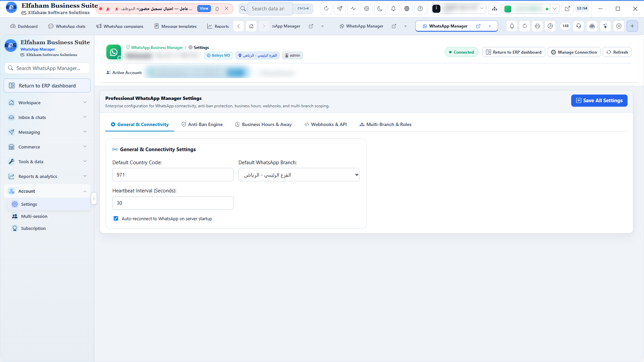This screenshot has width=644, height=362.
Task: Expand the Messaging sidebar section
Action: point(47,132)
